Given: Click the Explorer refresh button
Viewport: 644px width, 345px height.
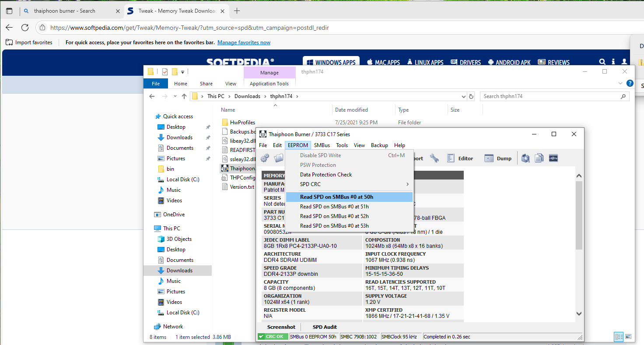Looking at the screenshot, I should (471, 96).
